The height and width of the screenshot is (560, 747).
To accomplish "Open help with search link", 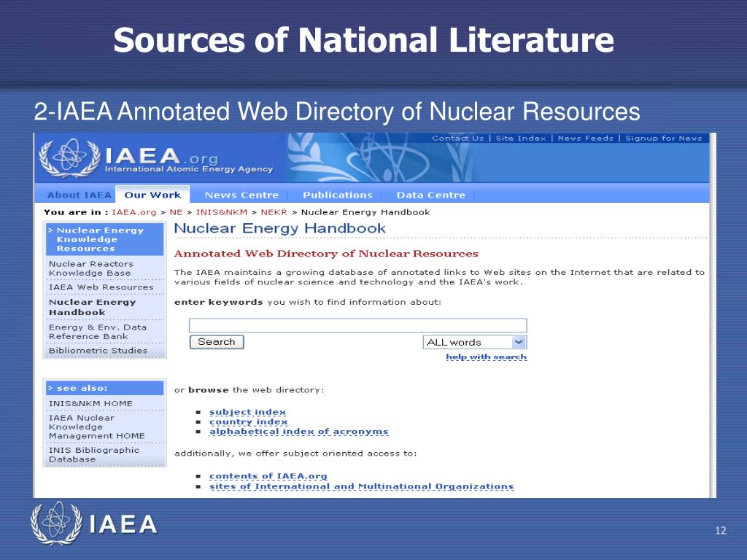I will click(486, 357).
